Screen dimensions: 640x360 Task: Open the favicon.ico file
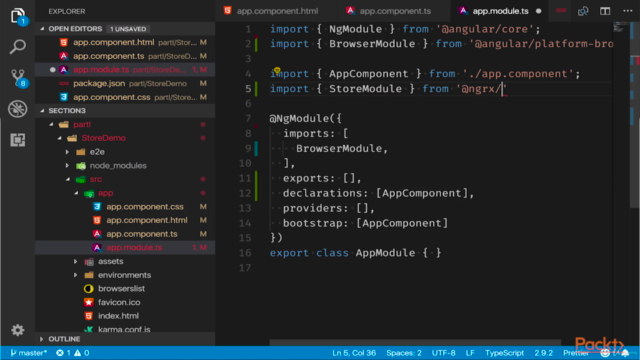[x=125, y=302]
